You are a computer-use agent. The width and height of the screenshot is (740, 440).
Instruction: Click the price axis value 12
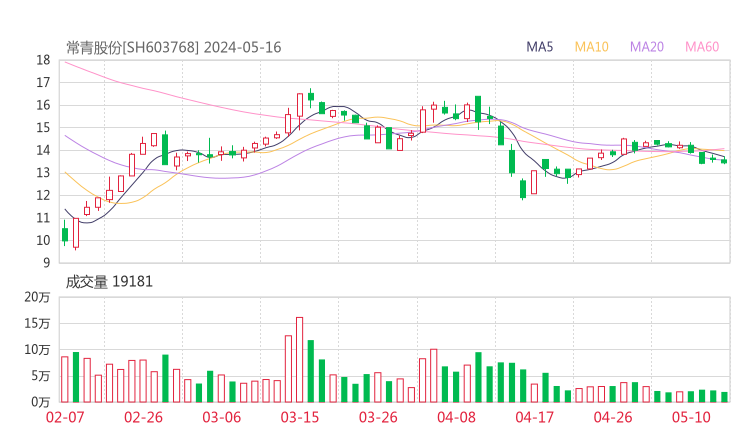coord(43,195)
